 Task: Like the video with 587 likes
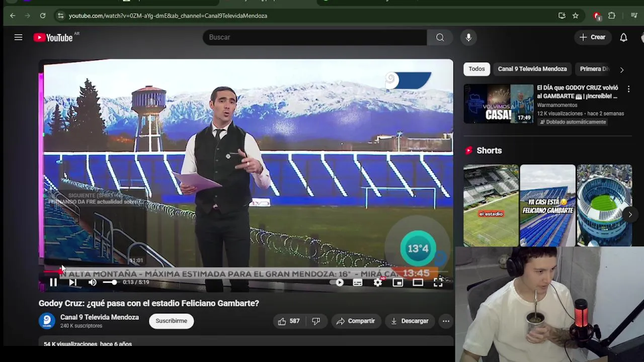click(x=289, y=321)
